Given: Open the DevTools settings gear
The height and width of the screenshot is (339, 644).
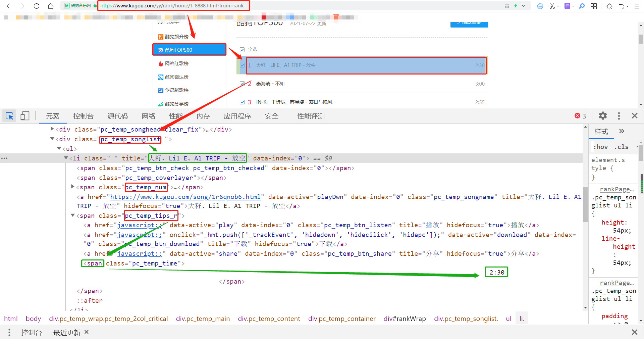Looking at the screenshot, I should (x=602, y=116).
